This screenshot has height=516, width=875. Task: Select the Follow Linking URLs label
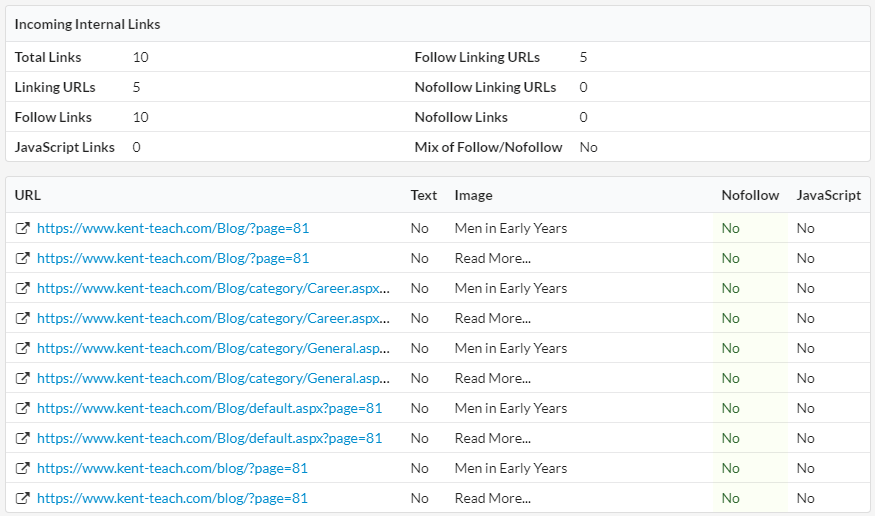(477, 57)
